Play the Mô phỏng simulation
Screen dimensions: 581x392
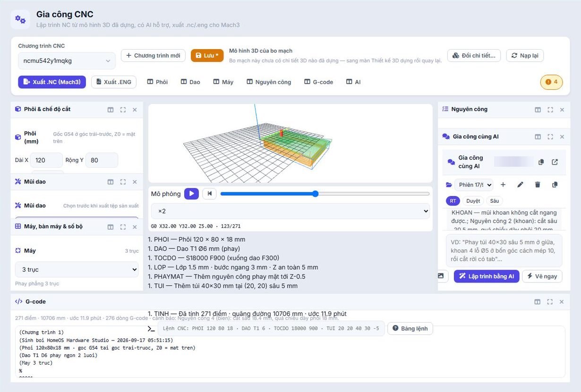point(191,194)
